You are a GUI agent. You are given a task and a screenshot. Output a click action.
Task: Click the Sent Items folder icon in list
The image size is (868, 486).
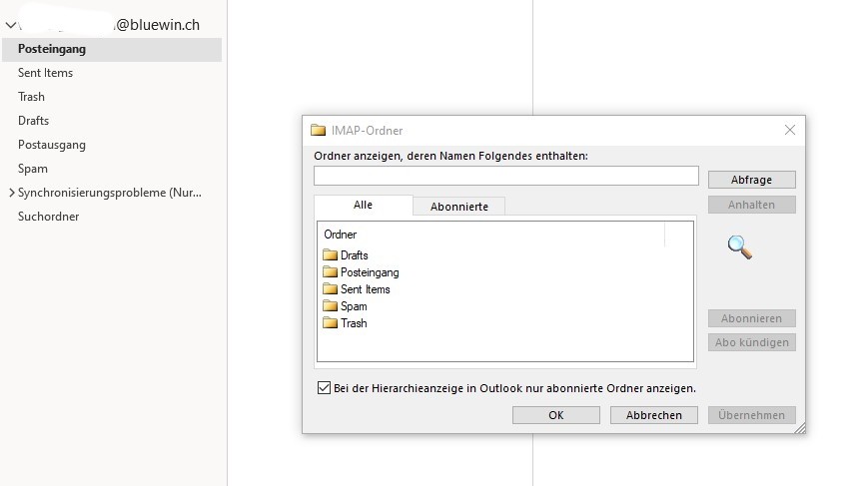[331, 289]
